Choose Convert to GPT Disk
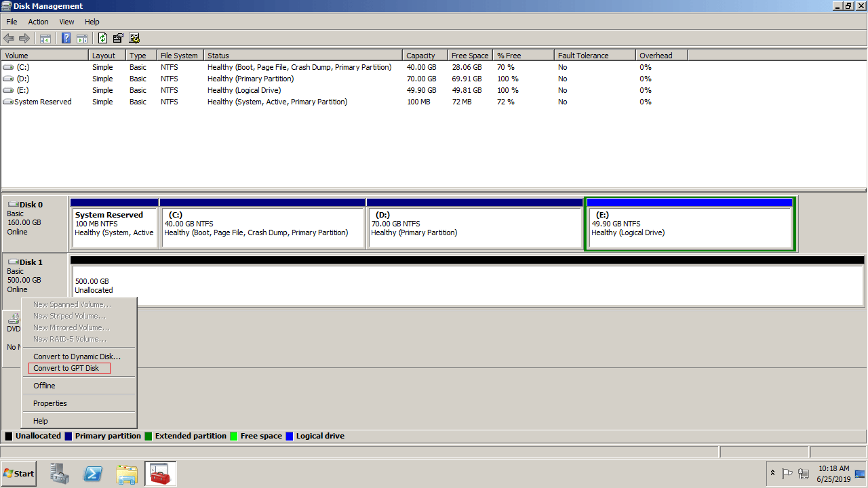This screenshot has height=488, width=868. point(66,368)
